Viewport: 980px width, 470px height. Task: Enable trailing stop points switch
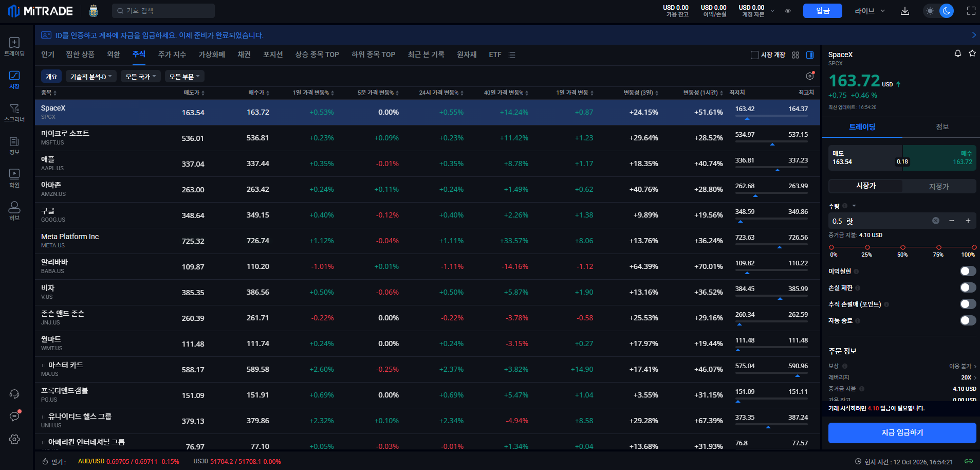coord(968,304)
